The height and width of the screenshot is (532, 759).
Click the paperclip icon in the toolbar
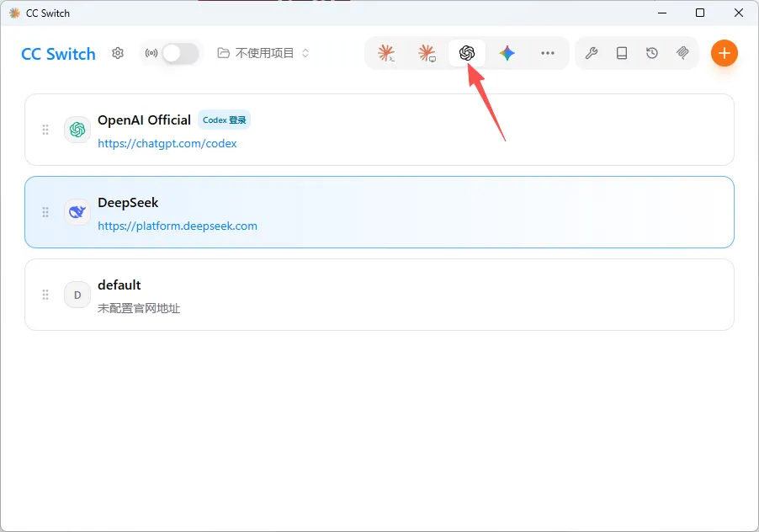coord(682,53)
